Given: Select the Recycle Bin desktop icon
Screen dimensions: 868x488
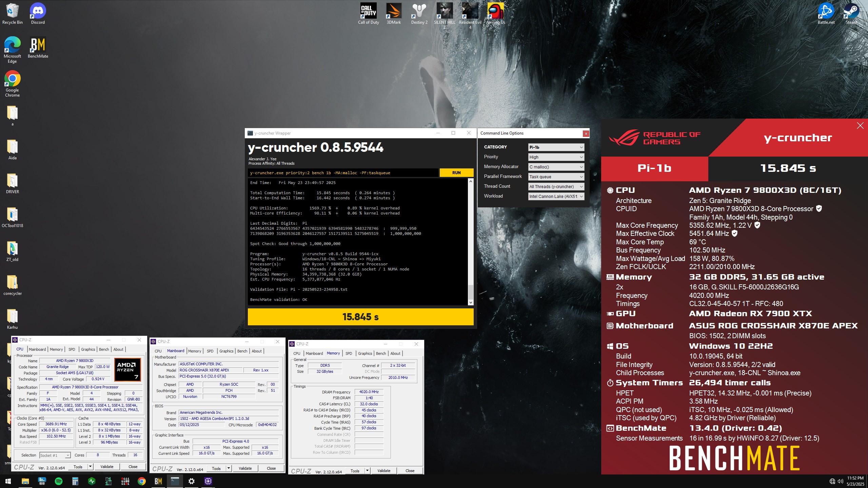Looking at the screenshot, I should (12, 14).
